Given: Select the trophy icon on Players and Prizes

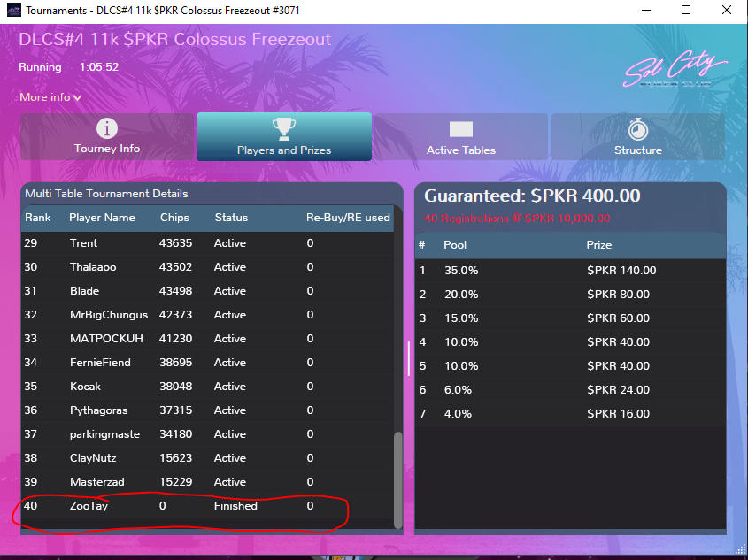Looking at the screenshot, I should [x=283, y=129].
